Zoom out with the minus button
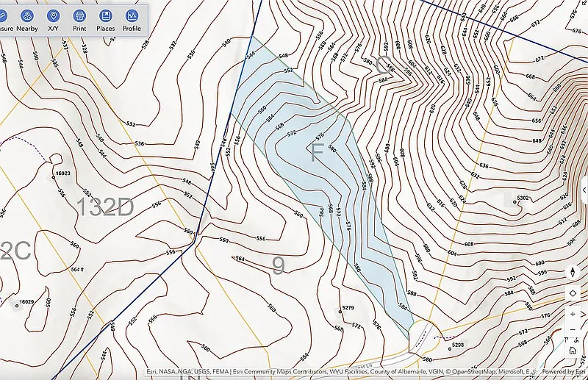Image resolution: width=588 pixels, height=380 pixels. (x=573, y=330)
